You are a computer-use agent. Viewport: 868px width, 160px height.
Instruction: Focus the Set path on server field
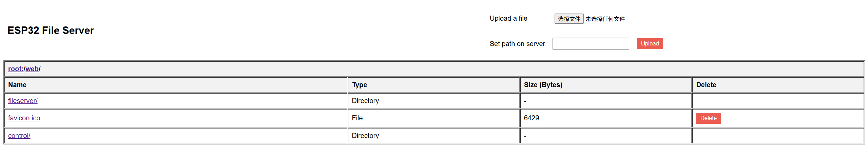[590, 44]
